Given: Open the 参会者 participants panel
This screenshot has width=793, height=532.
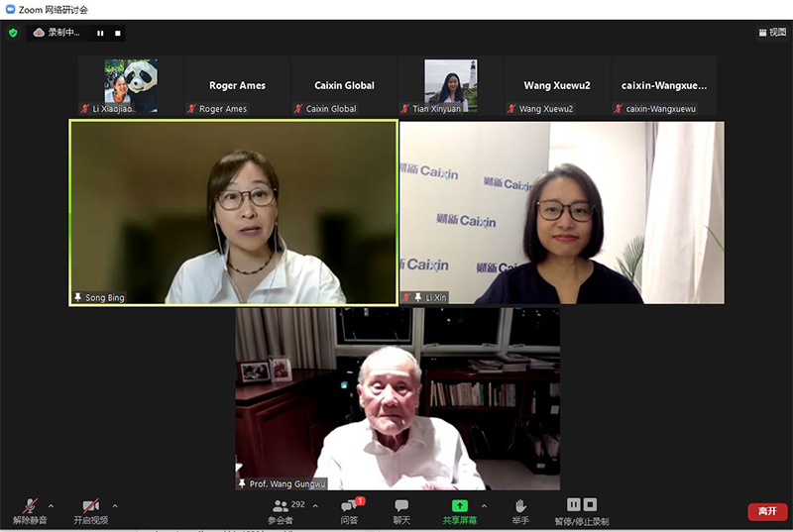Looking at the screenshot, I should tap(281, 511).
